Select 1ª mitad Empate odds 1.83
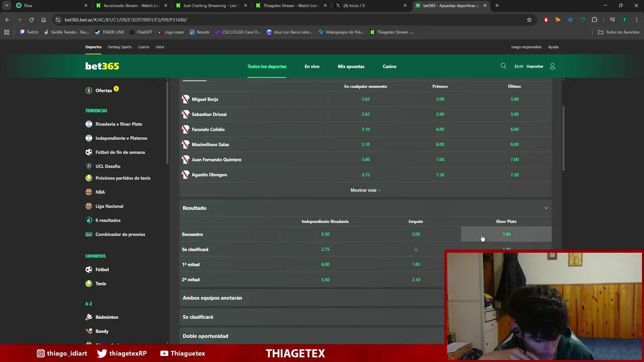The image size is (644, 362). point(416,264)
